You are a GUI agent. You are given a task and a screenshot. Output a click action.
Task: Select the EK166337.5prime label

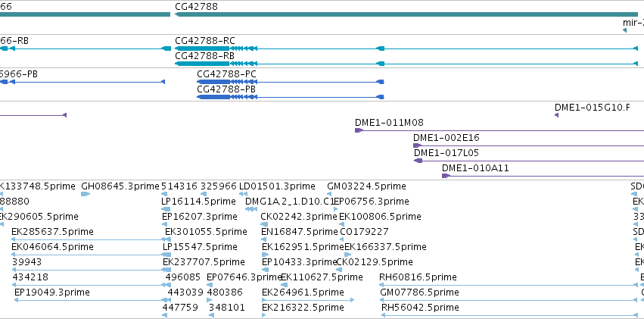point(385,247)
